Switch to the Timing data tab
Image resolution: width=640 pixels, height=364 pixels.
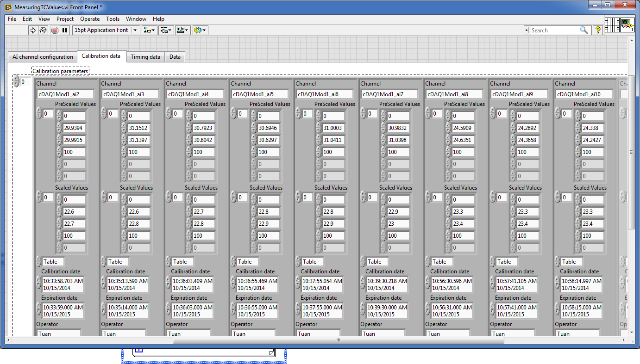145,57
